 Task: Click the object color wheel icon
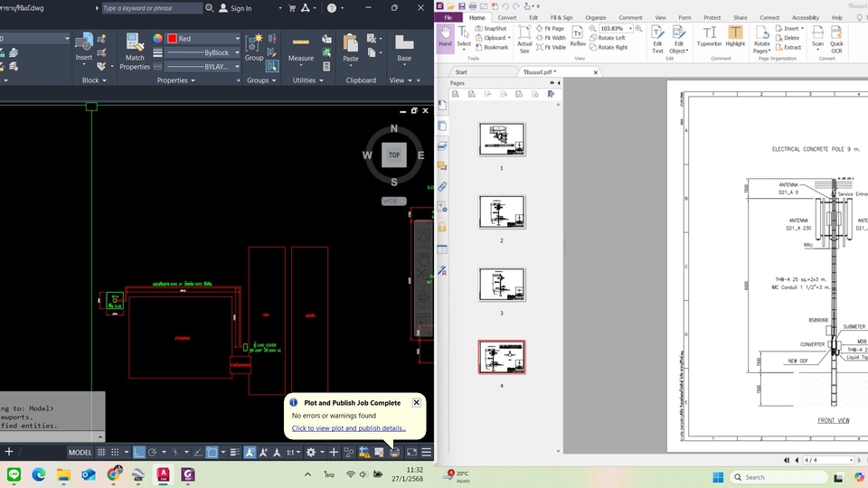[157, 39]
